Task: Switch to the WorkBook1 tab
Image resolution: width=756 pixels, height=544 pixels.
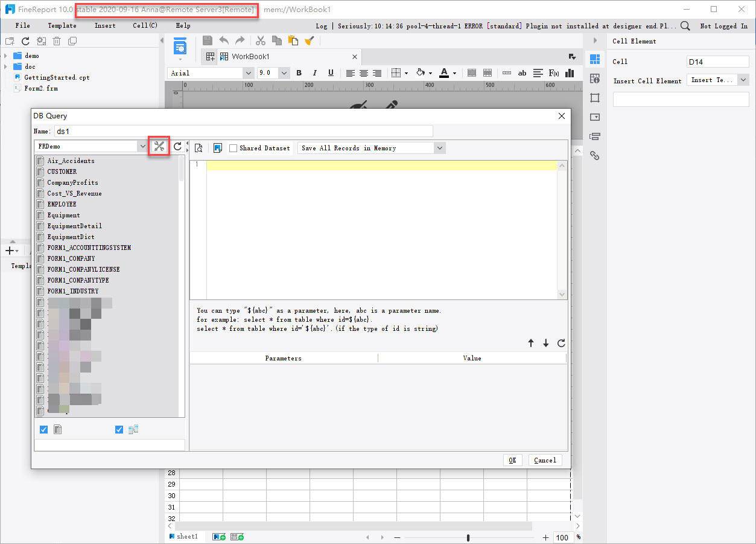Action: click(x=250, y=56)
